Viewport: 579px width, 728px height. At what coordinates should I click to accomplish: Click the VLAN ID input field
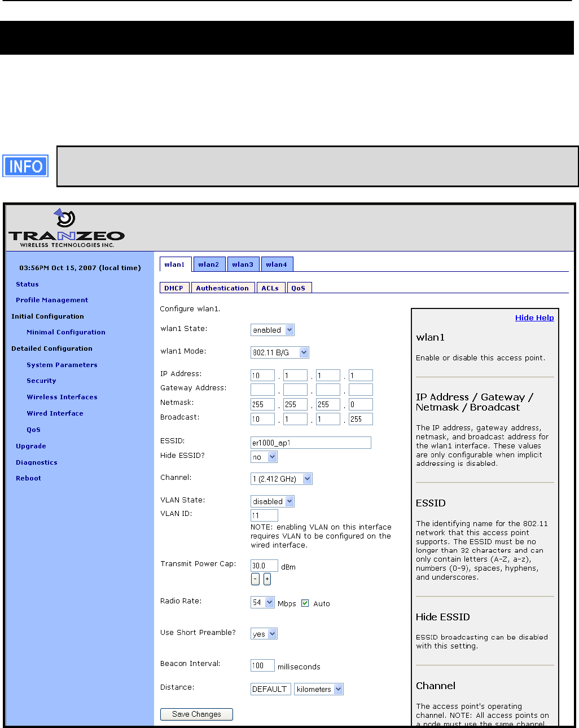pyautogui.click(x=264, y=515)
